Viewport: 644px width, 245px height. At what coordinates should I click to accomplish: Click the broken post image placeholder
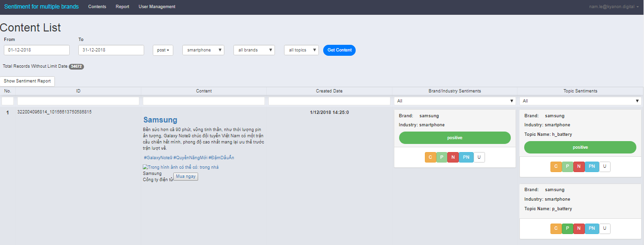(181, 167)
